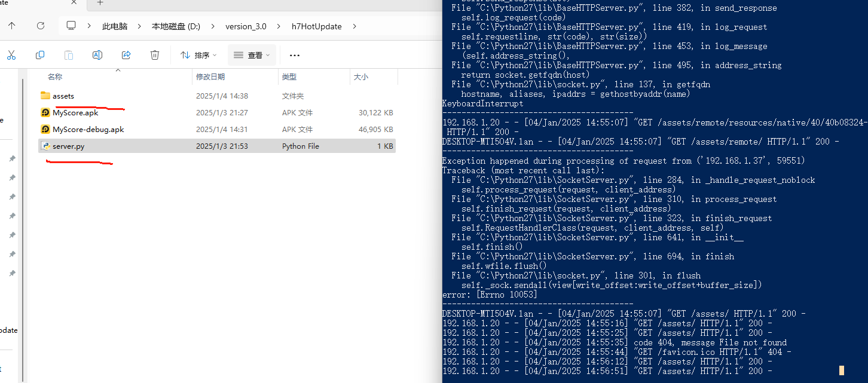Click the Cut scissors icon in Explorer toolbar
This screenshot has width=868, height=383.
[11, 55]
